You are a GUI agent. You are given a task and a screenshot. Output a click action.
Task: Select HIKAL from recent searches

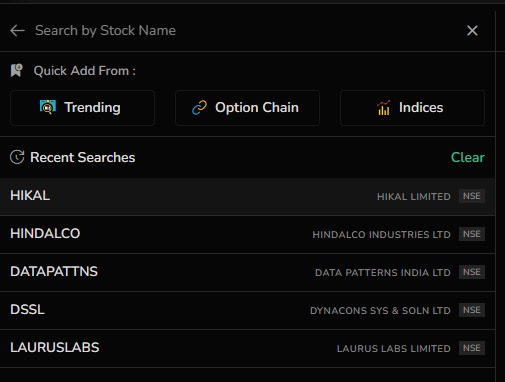247,196
